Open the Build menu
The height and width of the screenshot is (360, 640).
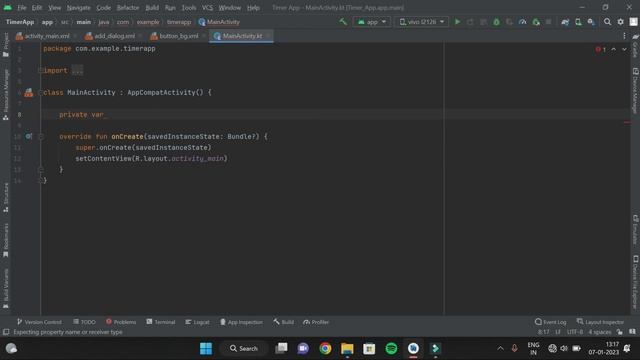point(152,8)
